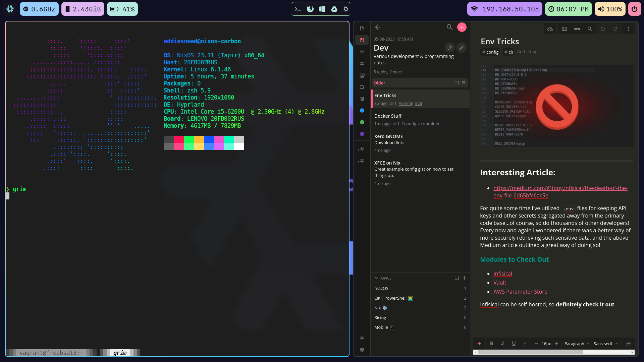Viewport: 644px width, 362px height.
Task: Open the Paragraph style dropdown
Action: coord(577,344)
